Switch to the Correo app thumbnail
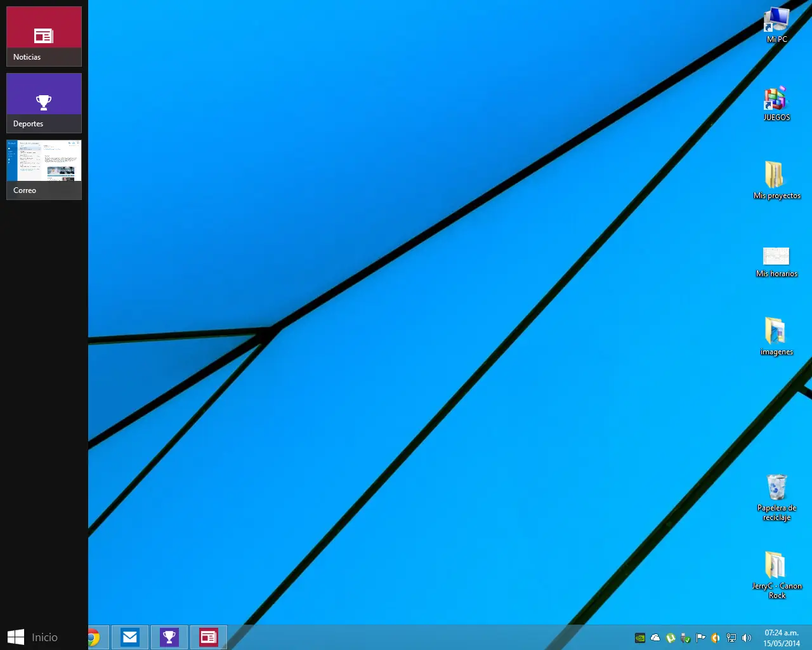812x650 pixels. (44, 169)
